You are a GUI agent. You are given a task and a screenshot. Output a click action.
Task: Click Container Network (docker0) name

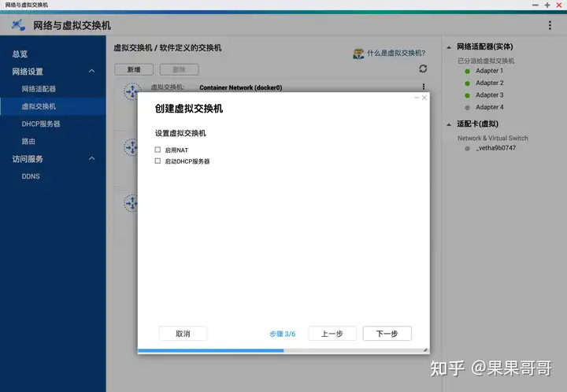click(x=241, y=87)
